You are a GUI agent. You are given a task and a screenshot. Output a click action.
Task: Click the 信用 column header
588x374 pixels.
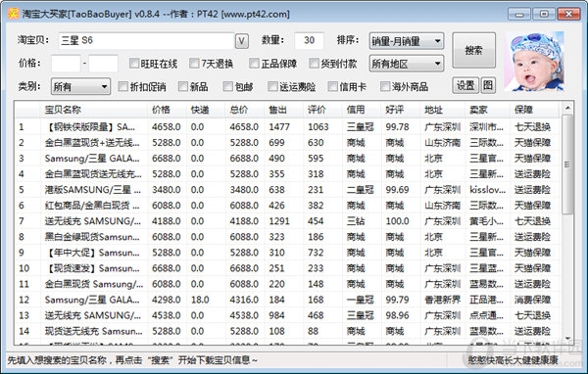coord(362,110)
